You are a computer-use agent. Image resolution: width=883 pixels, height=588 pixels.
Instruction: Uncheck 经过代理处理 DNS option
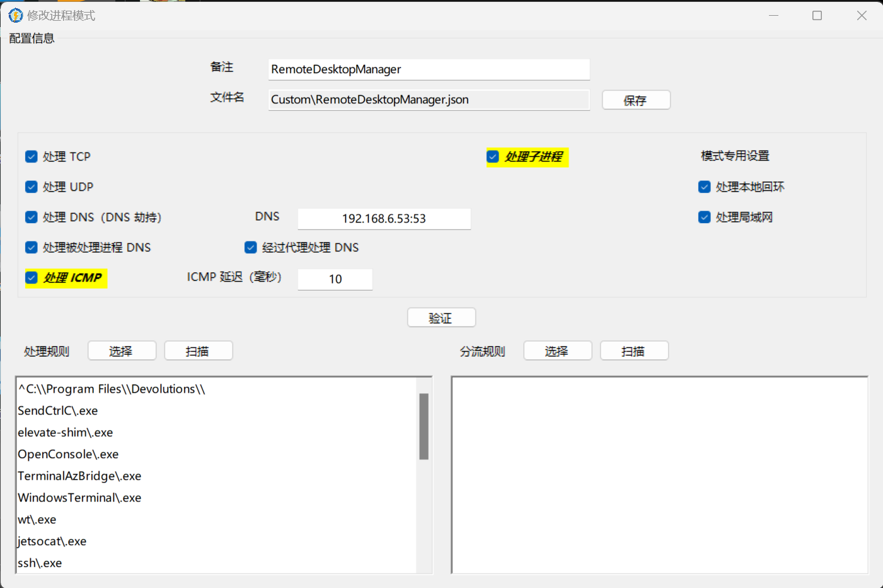pos(251,248)
